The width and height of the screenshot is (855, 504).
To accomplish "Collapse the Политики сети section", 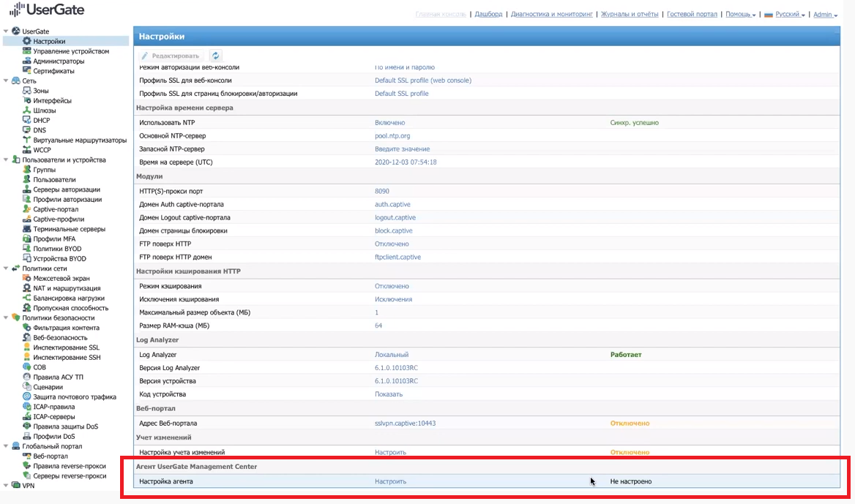I will click(6, 268).
